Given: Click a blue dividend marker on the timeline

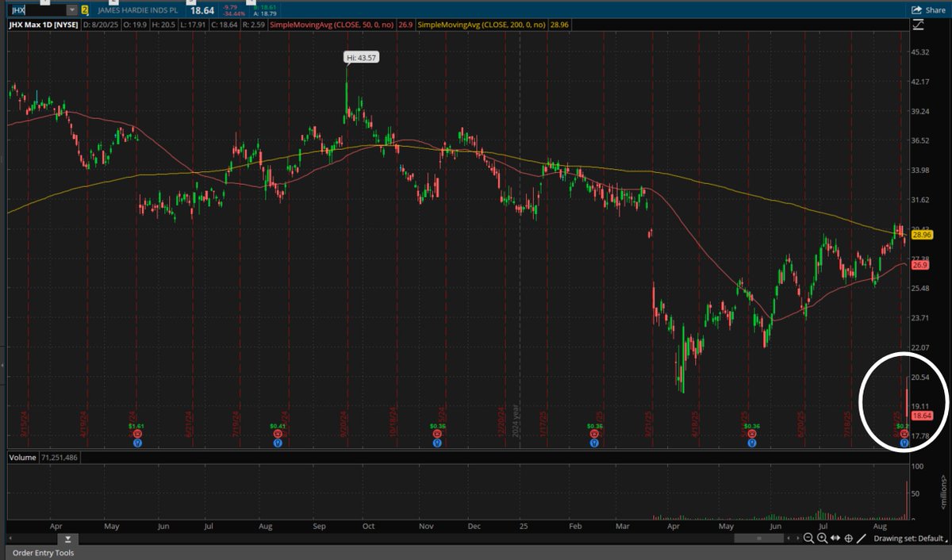Looking at the screenshot, I should [137, 443].
